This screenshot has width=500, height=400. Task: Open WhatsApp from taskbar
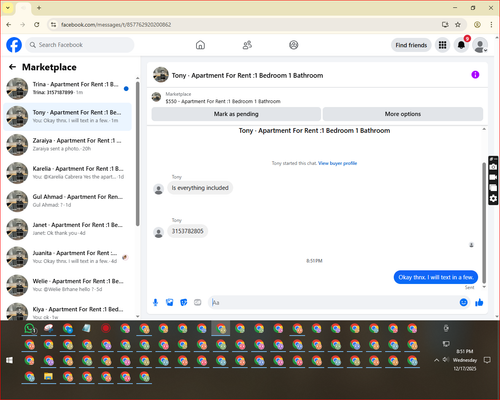(30, 329)
